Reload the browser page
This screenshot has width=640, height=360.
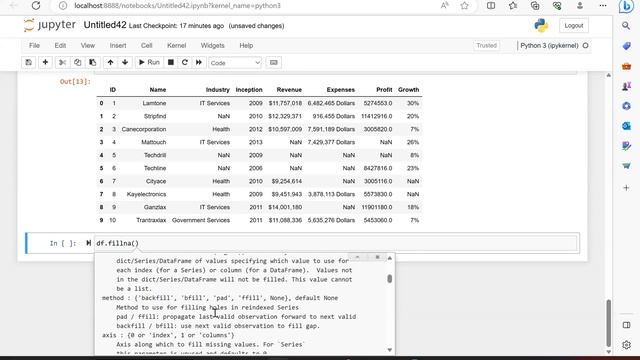point(36,6)
